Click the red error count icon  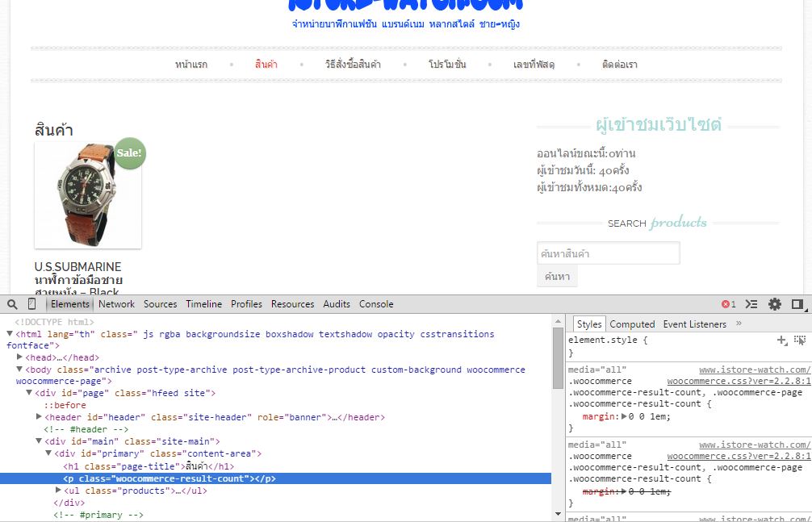(x=728, y=304)
